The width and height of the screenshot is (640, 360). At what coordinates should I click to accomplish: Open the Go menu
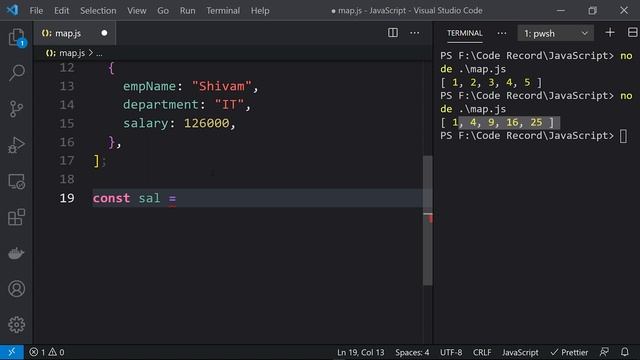click(163, 10)
